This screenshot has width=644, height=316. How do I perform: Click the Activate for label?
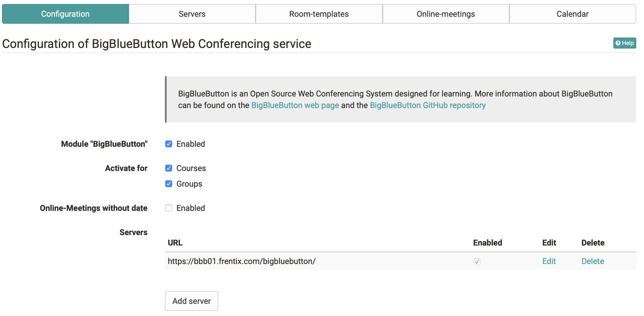coord(126,168)
